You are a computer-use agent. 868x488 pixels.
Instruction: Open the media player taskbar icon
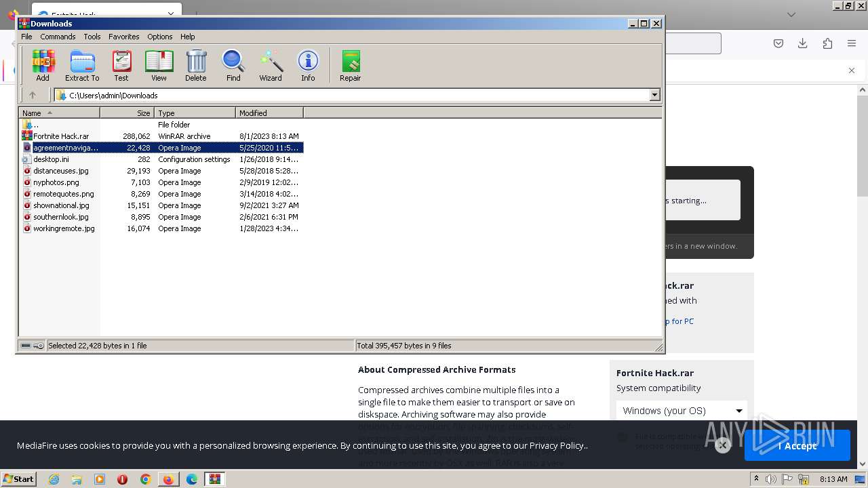click(x=100, y=479)
